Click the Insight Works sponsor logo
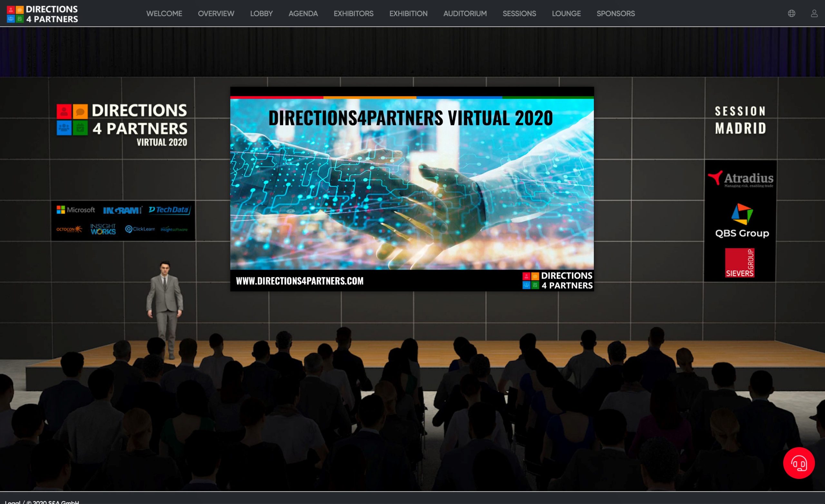Screen dimensions: 825x504 [103, 229]
